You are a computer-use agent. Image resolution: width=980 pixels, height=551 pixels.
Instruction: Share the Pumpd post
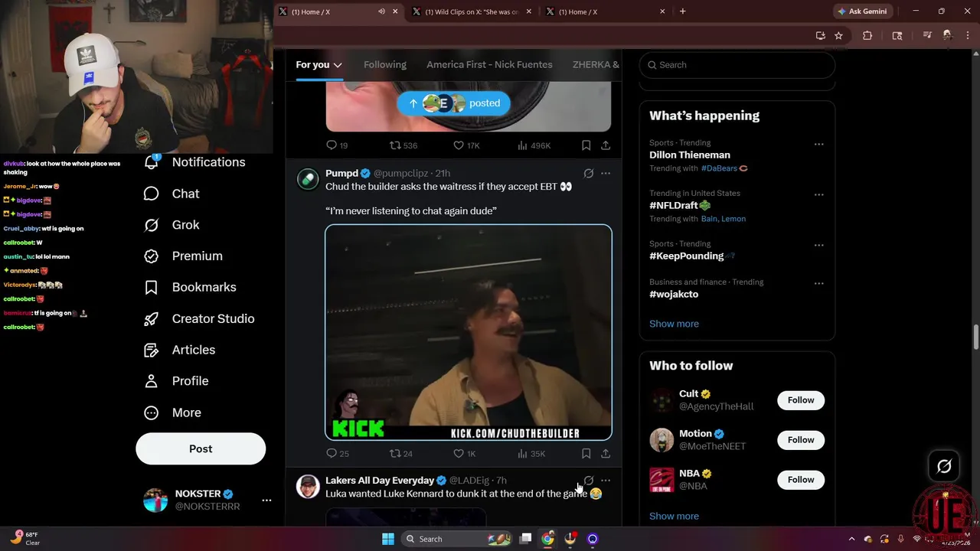click(606, 454)
